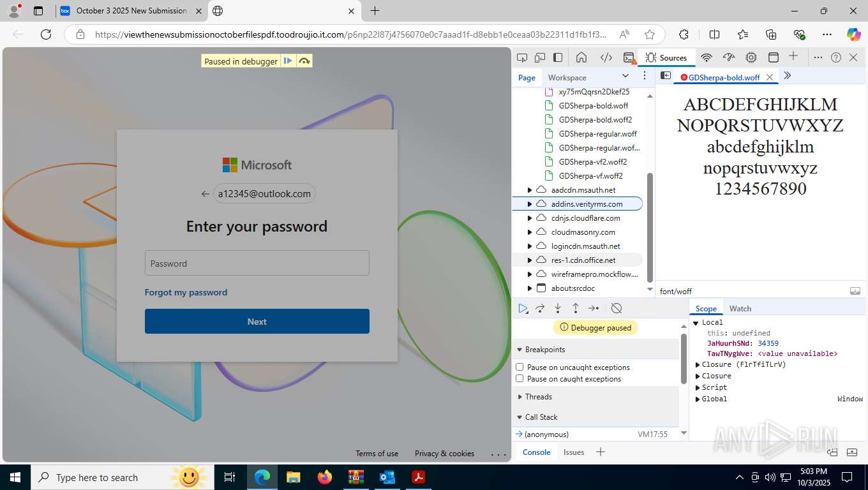868x490 pixels.
Task: Open the Console panel icon with warning
Action: click(630, 57)
